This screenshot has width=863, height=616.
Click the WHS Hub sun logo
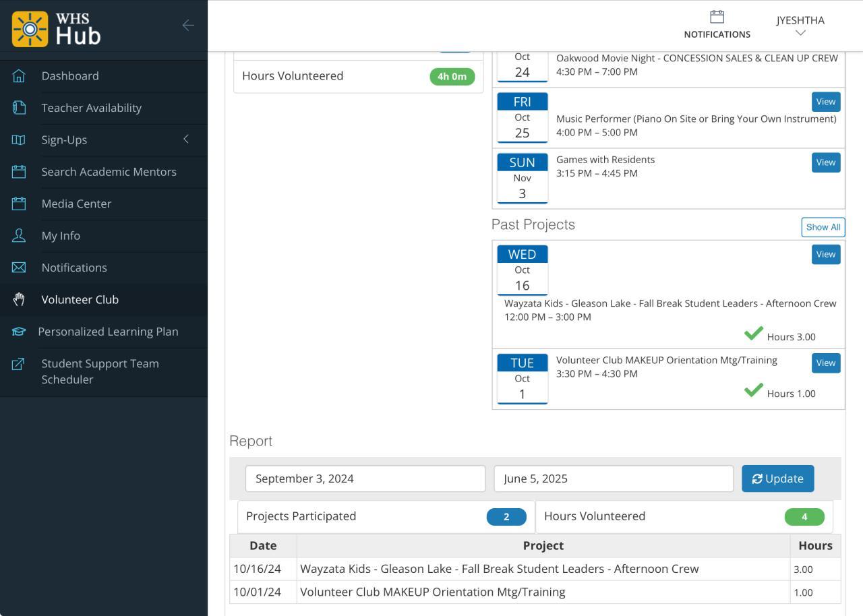tap(30, 29)
